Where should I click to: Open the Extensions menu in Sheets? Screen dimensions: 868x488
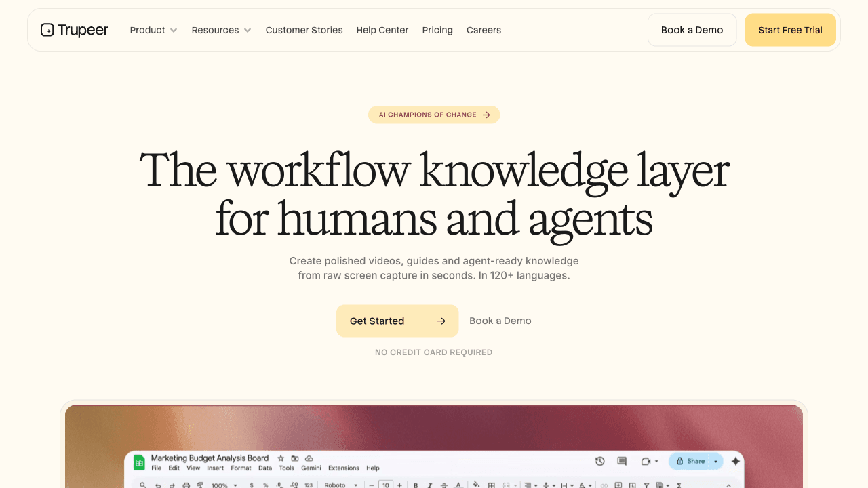[x=344, y=468]
